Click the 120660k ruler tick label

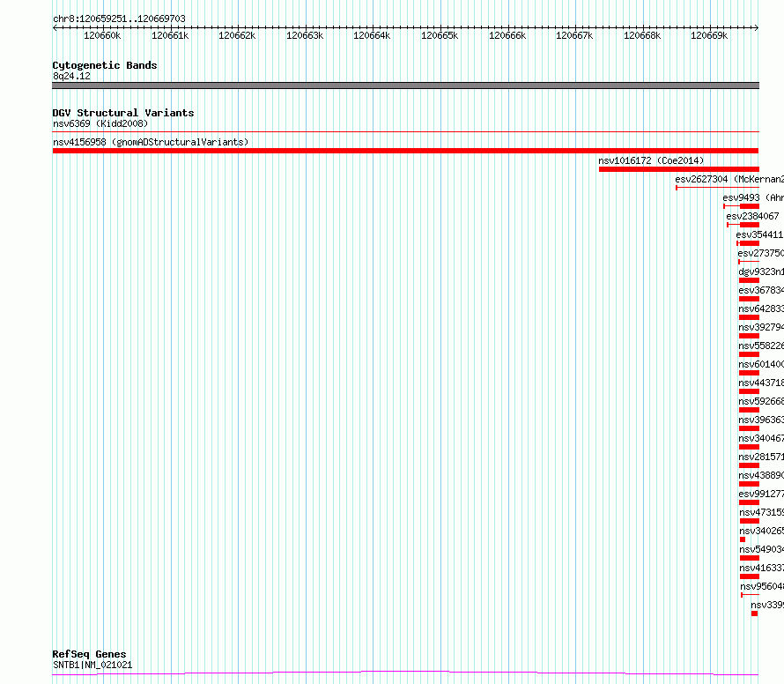pos(102,35)
